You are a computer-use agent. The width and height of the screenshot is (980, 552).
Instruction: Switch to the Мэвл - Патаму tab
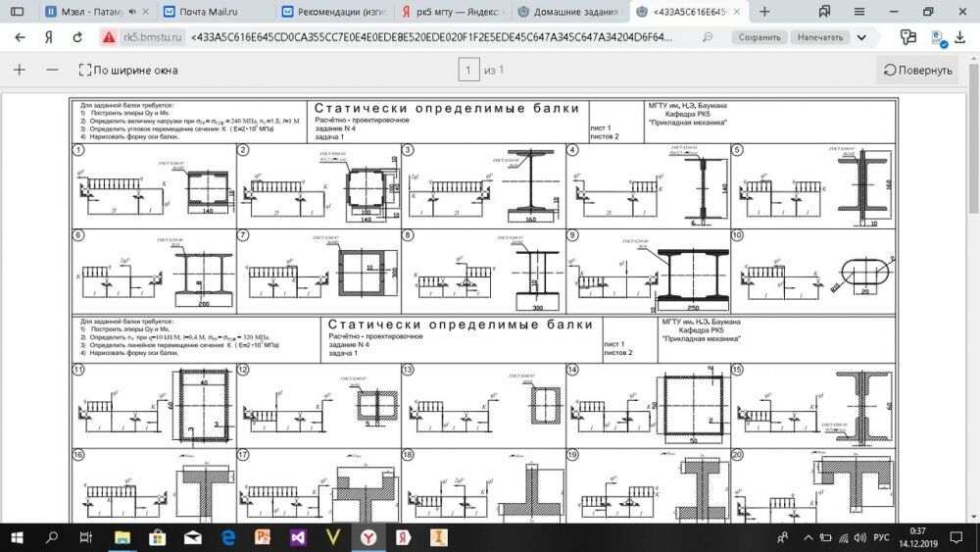tap(93, 11)
